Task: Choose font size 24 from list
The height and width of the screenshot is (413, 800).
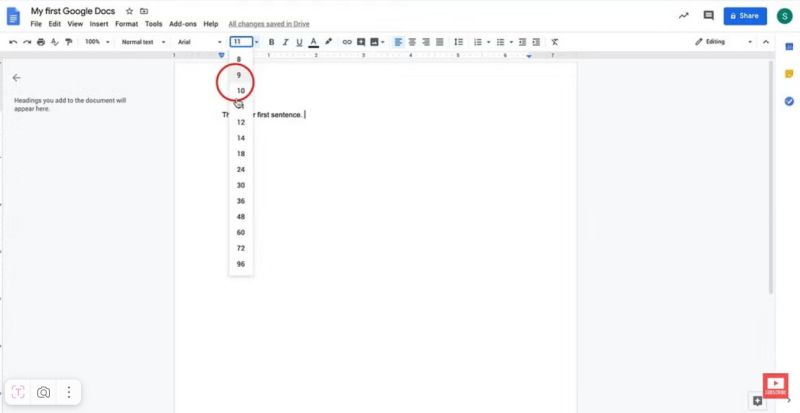Action: pyautogui.click(x=241, y=169)
